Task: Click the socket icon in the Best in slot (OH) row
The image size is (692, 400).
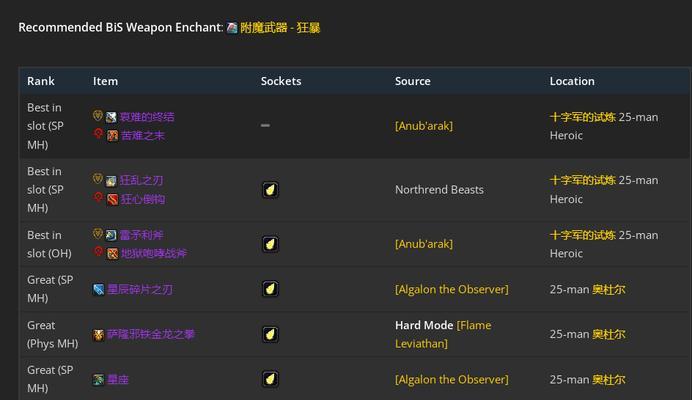Action: (270, 244)
